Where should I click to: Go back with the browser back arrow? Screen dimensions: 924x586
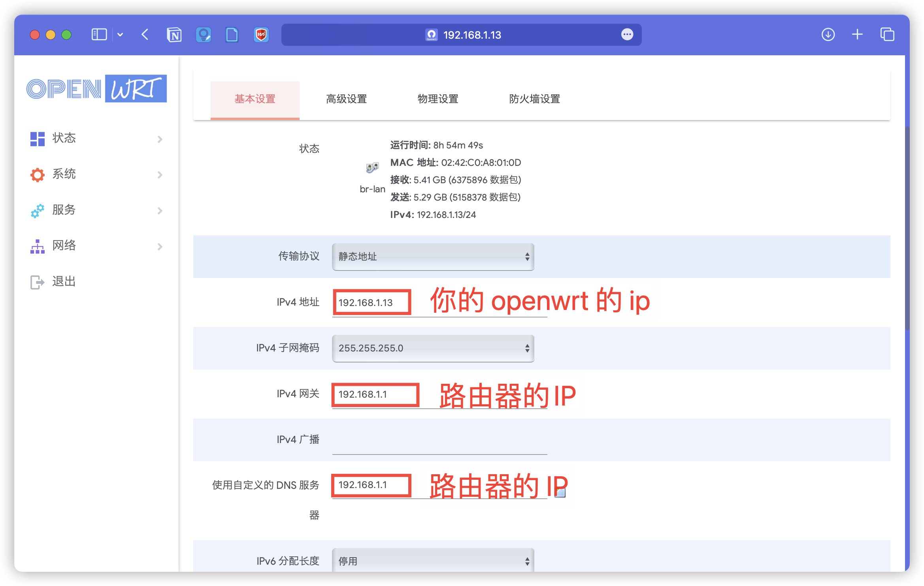(x=145, y=35)
